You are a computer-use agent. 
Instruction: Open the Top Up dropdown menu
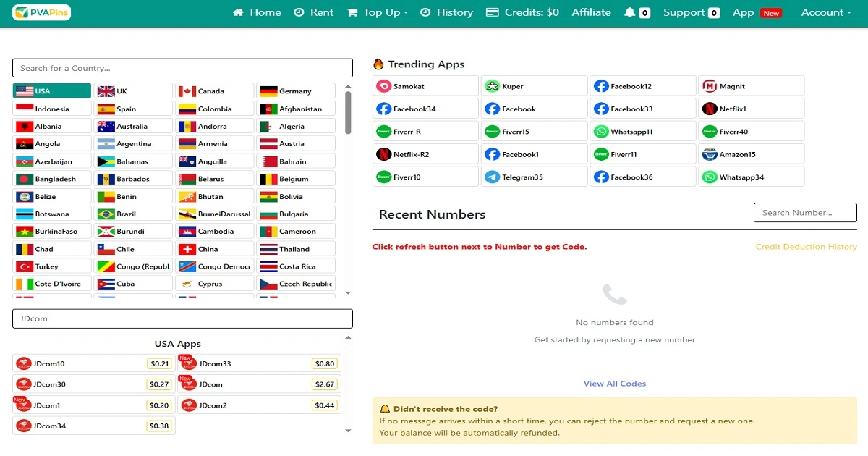tap(377, 12)
